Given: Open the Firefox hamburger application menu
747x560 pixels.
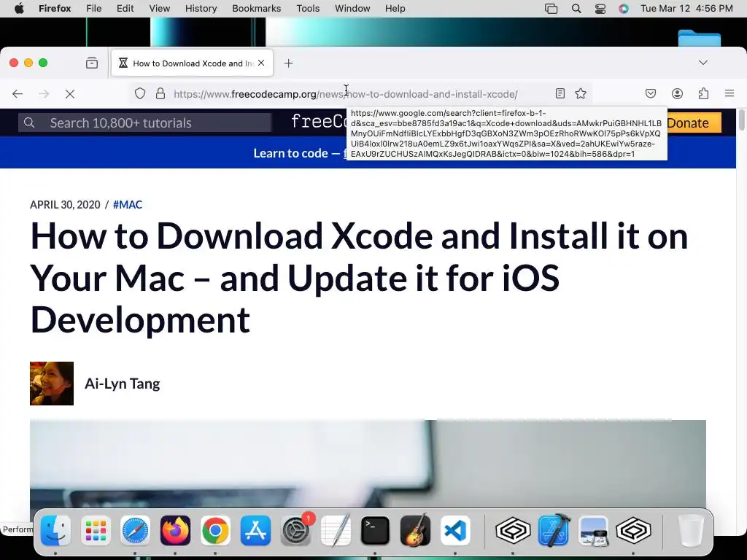Looking at the screenshot, I should [729, 94].
